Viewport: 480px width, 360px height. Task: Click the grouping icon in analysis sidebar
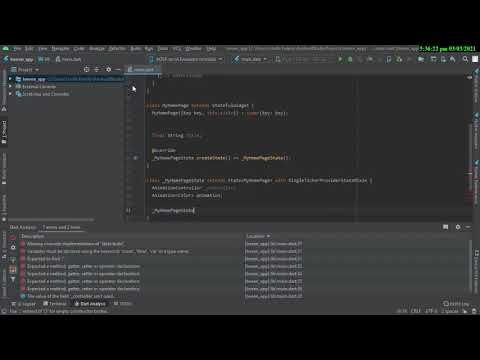(x=13, y=269)
